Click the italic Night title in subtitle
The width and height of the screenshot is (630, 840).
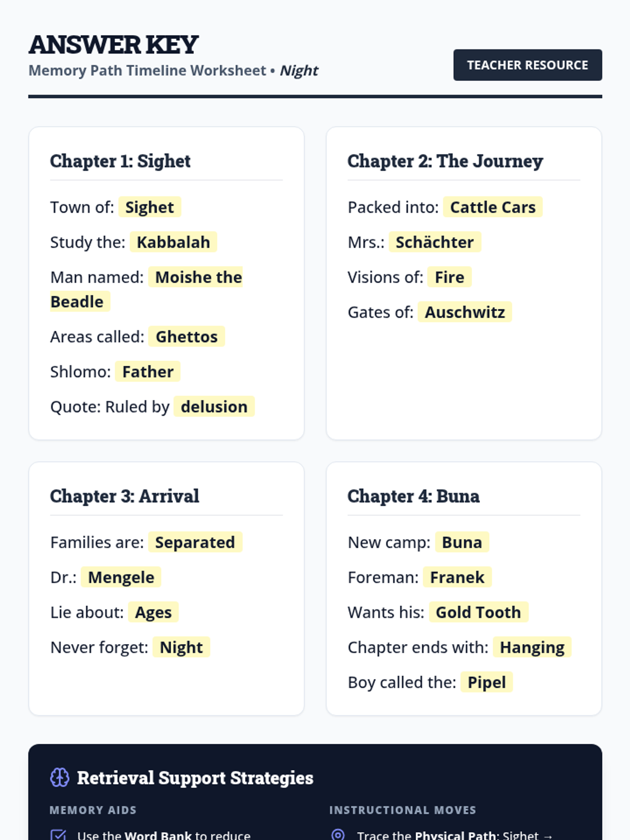(299, 70)
